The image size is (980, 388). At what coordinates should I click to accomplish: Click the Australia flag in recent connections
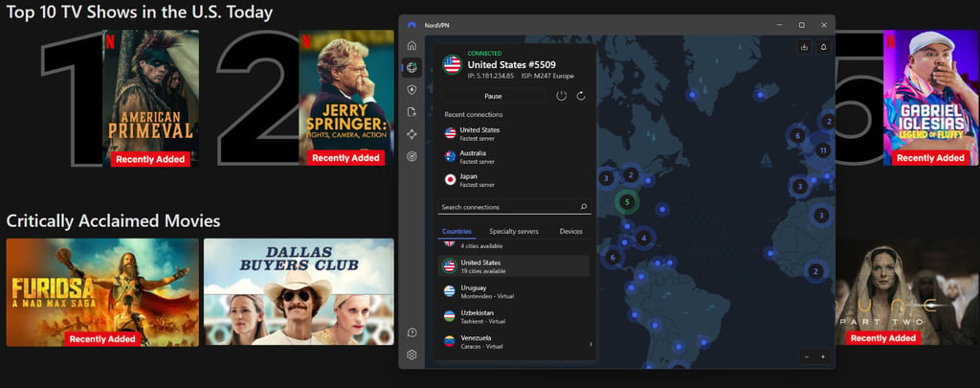point(450,156)
